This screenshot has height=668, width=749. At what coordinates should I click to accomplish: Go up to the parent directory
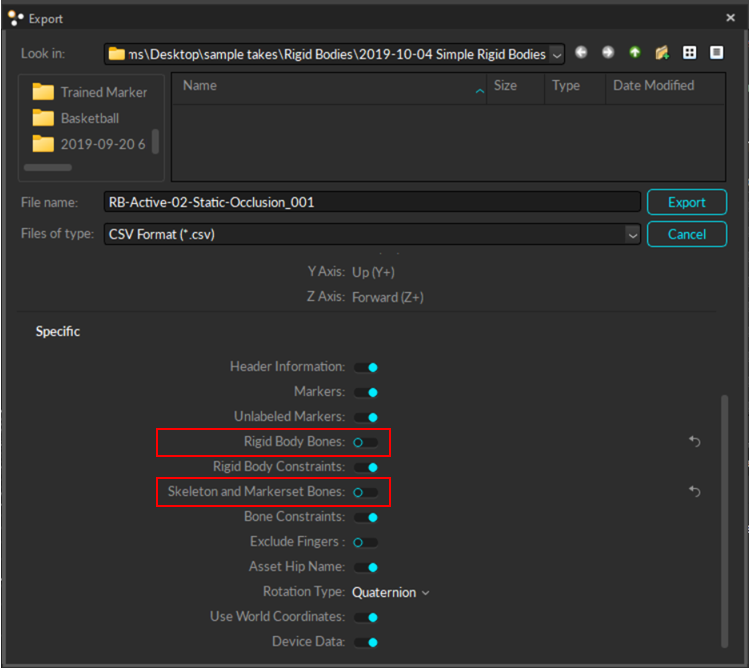coord(634,53)
